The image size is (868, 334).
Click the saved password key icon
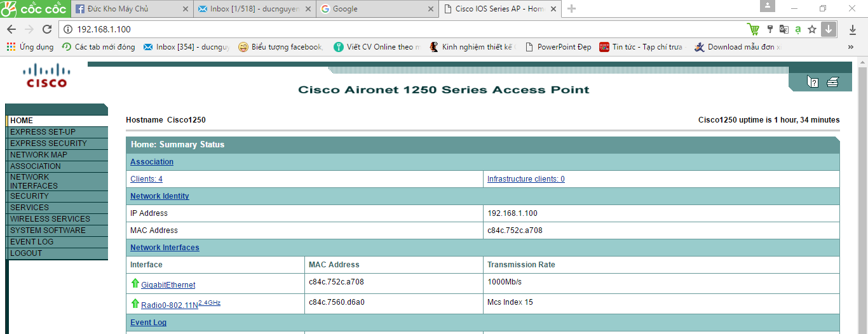click(770, 29)
